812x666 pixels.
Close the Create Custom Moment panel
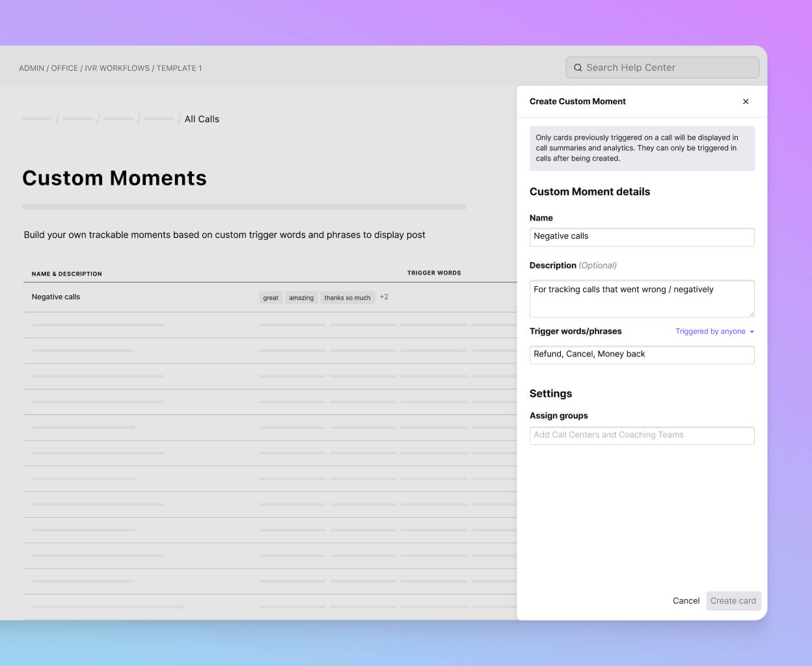(746, 101)
